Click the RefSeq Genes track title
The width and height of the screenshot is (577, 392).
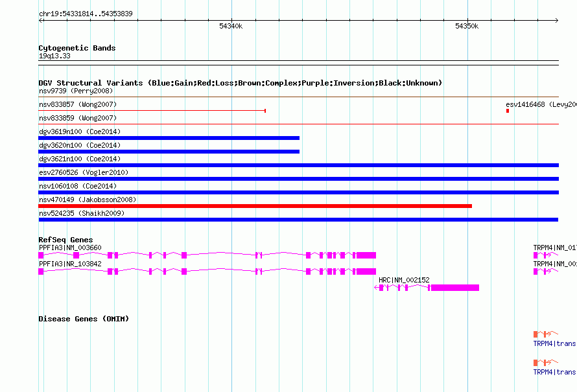tap(65, 240)
